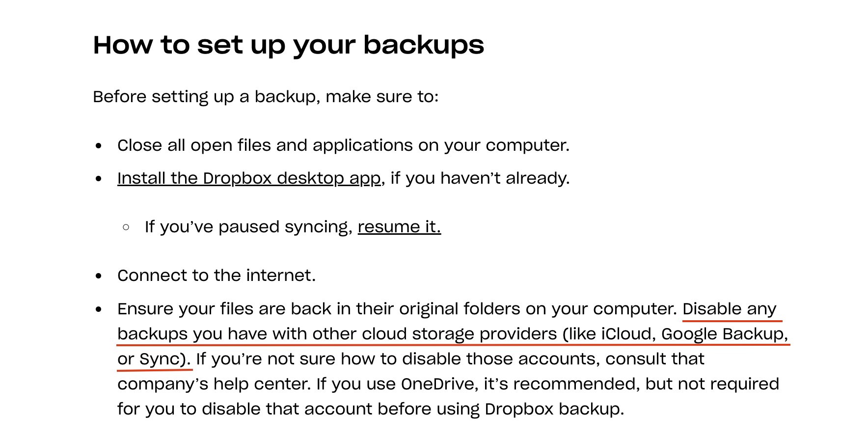Click "Ensure your files are back" sentence

(397, 309)
